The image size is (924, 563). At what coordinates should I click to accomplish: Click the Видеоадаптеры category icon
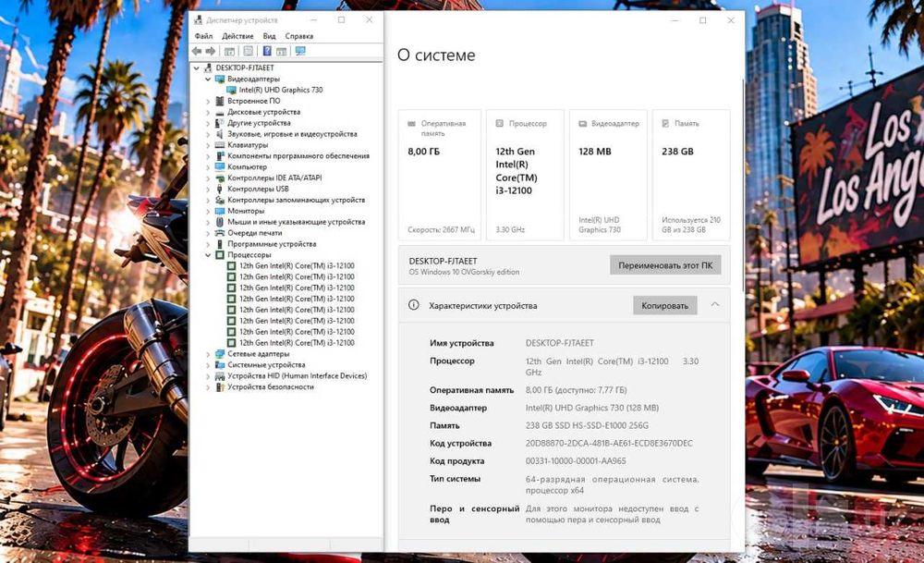(220, 79)
